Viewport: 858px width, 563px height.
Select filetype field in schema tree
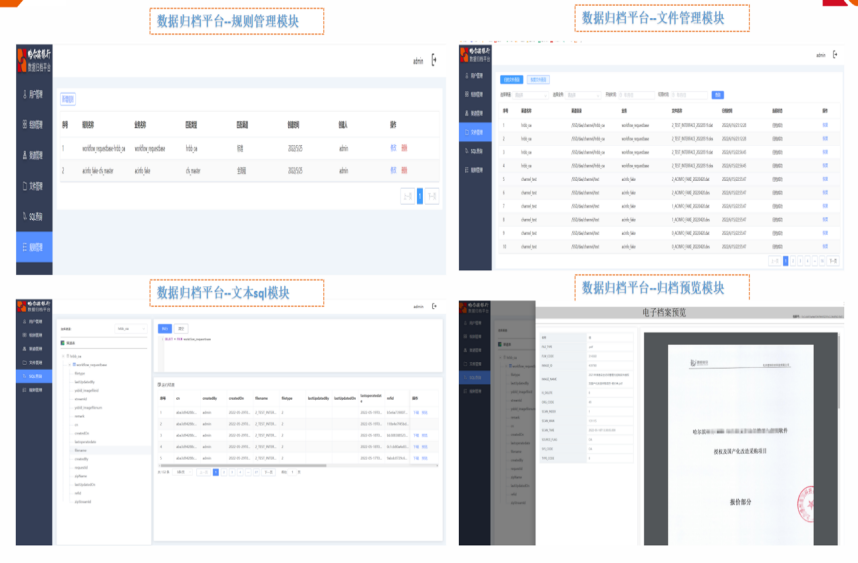coord(80,373)
